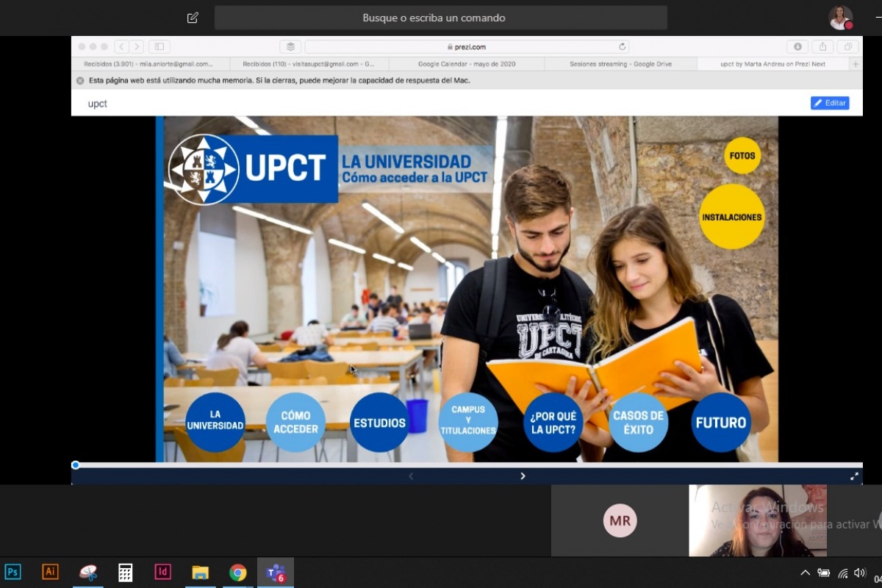This screenshot has width=882, height=588.
Task: Click the blue Editar button
Action: (x=830, y=103)
